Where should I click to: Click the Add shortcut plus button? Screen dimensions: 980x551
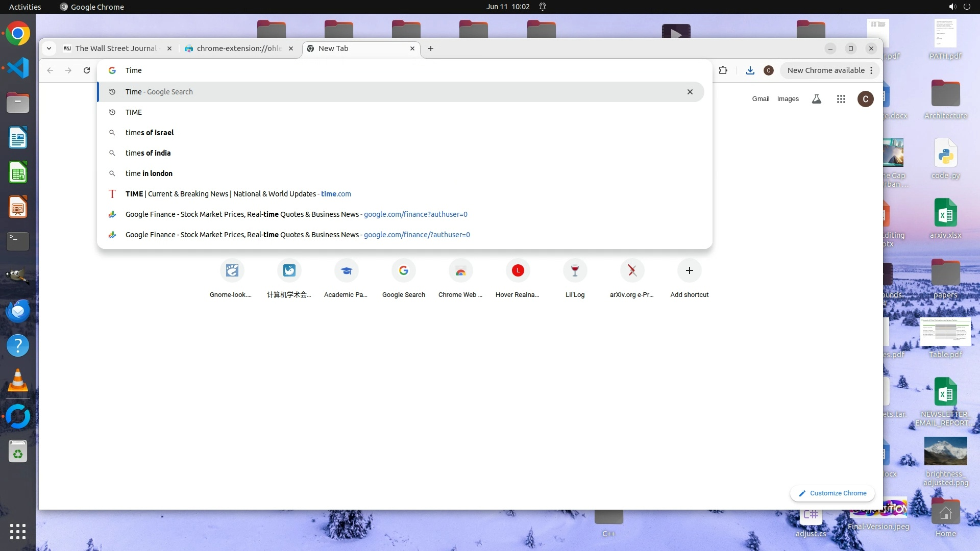[x=689, y=271]
